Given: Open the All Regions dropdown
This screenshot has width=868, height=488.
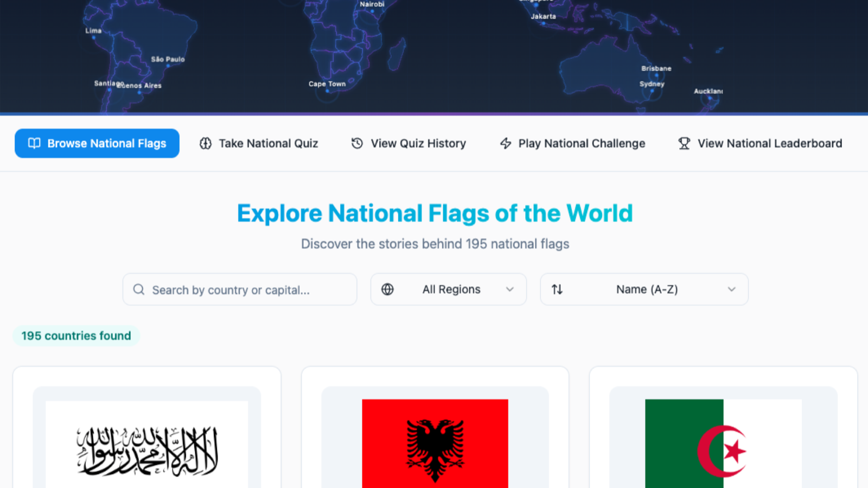Looking at the screenshot, I should coord(449,290).
